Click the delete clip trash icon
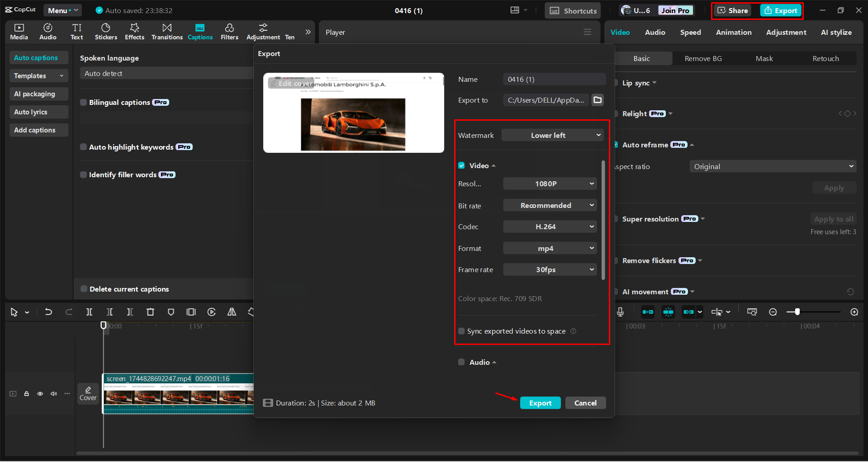The image size is (868, 462). [150, 312]
